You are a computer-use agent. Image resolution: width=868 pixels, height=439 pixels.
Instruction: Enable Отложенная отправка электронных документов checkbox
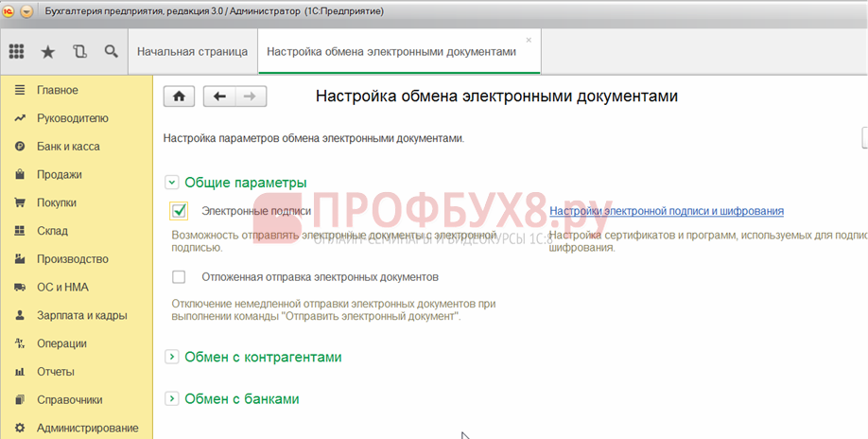(179, 276)
